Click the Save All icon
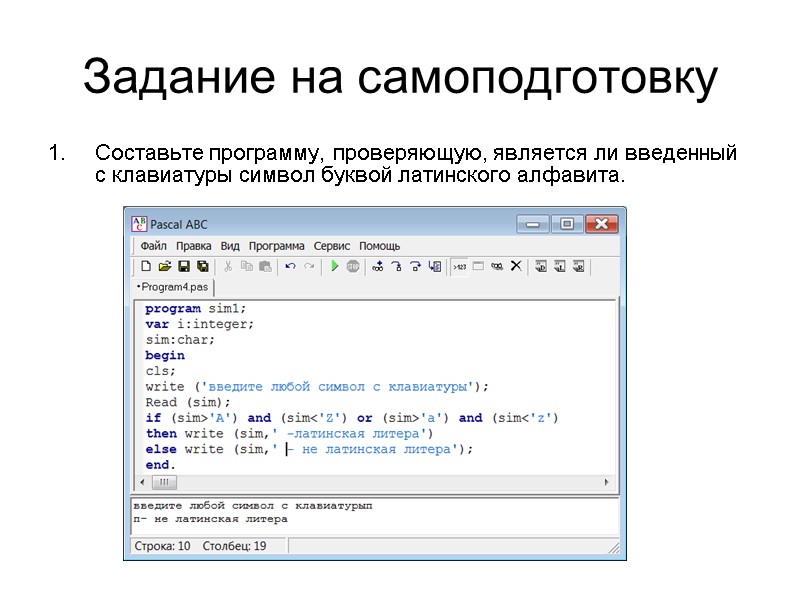The height and width of the screenshot is (600, 800). click(x=203, y=266)
